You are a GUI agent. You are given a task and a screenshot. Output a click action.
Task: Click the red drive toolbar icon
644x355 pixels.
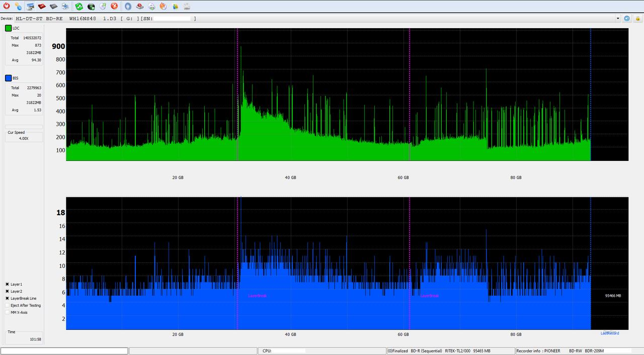tap(42, 6)
